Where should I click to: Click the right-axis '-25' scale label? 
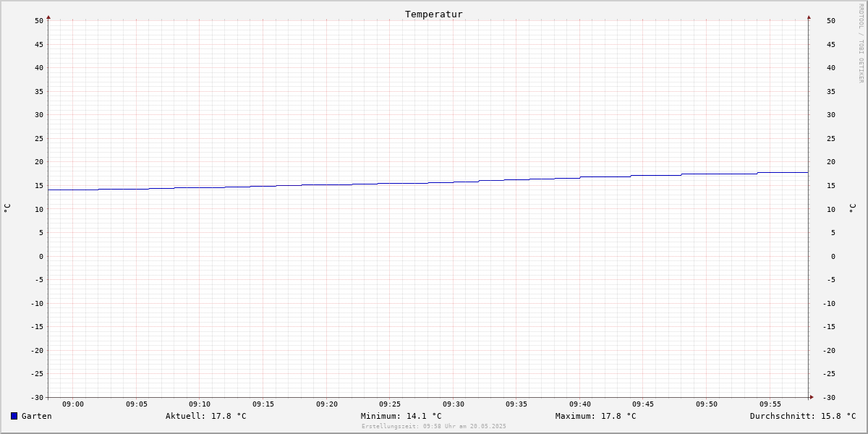point(829,374)
